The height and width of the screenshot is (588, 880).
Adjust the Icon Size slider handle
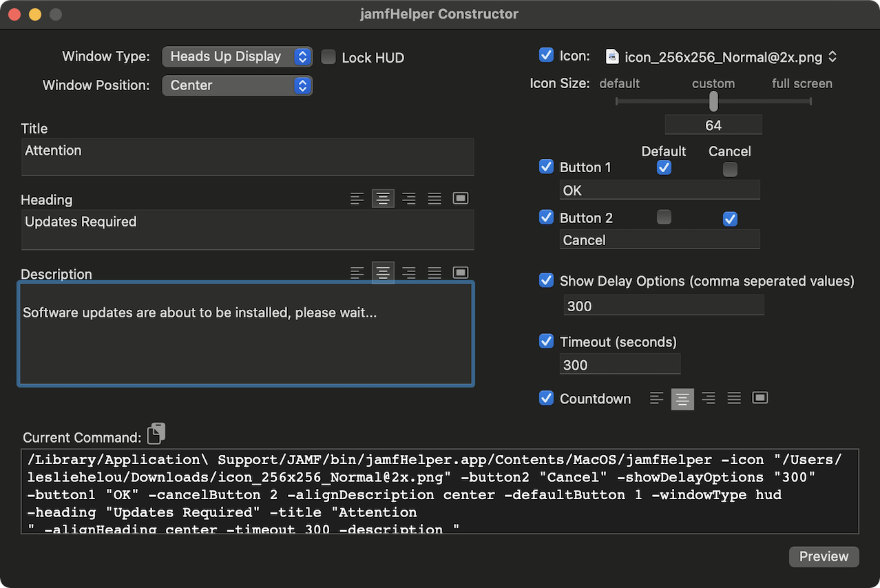click(713, 101)
